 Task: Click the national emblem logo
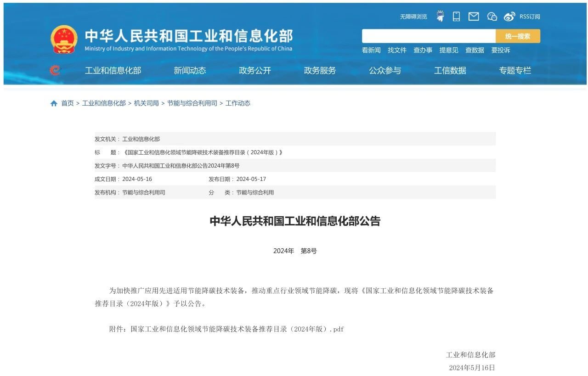pos(64,39)
